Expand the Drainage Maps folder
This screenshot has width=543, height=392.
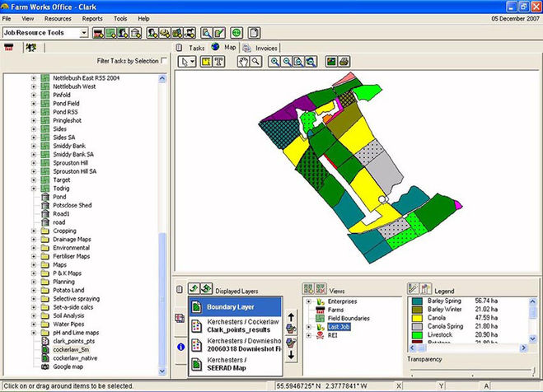(34, 240)
